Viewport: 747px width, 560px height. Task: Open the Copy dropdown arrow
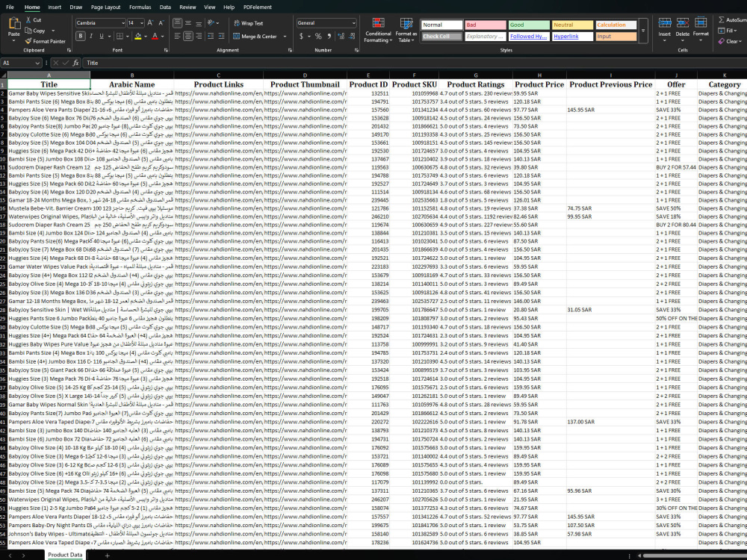(x=53, y=31)
